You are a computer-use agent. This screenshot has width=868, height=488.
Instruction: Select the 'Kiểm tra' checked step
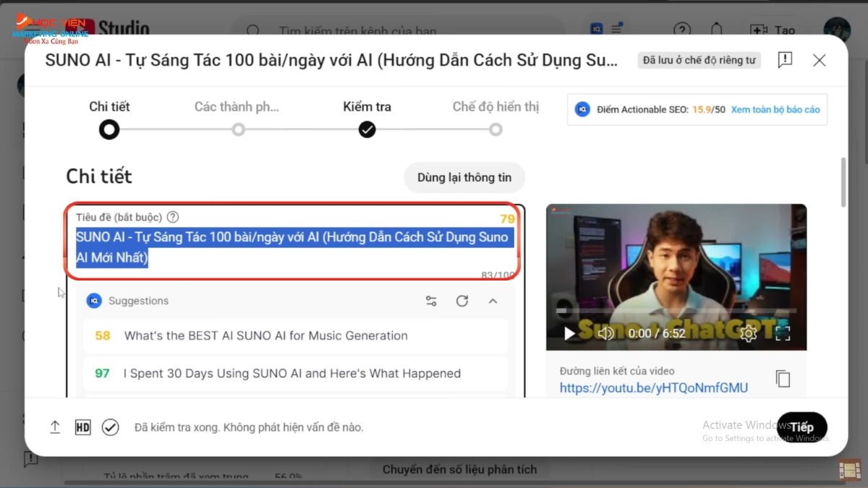[367, 129]
